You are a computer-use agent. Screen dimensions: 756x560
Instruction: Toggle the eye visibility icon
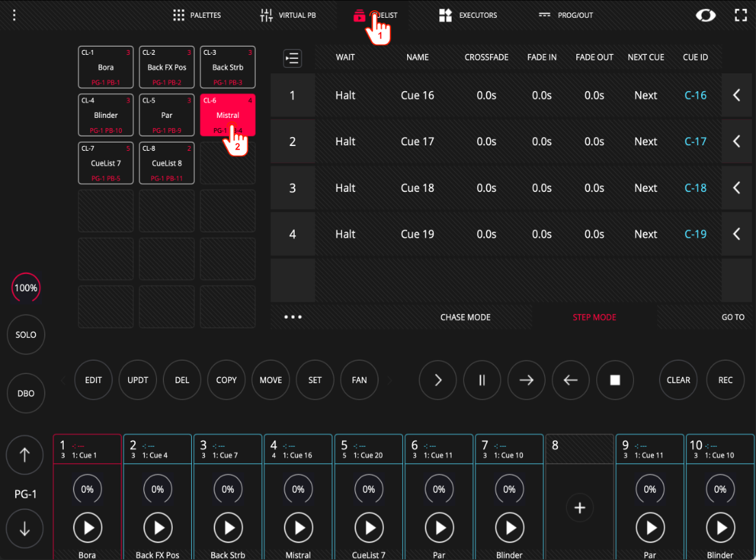click(705, 16)
